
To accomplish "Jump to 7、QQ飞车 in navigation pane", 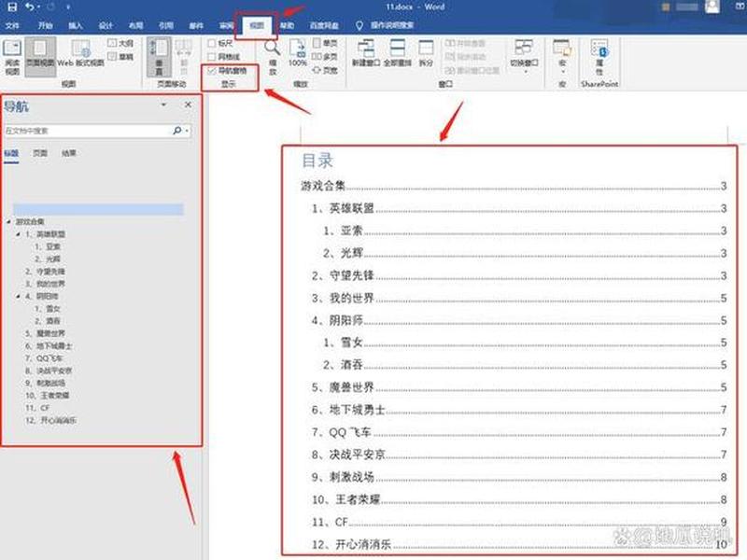I will 44,358.
